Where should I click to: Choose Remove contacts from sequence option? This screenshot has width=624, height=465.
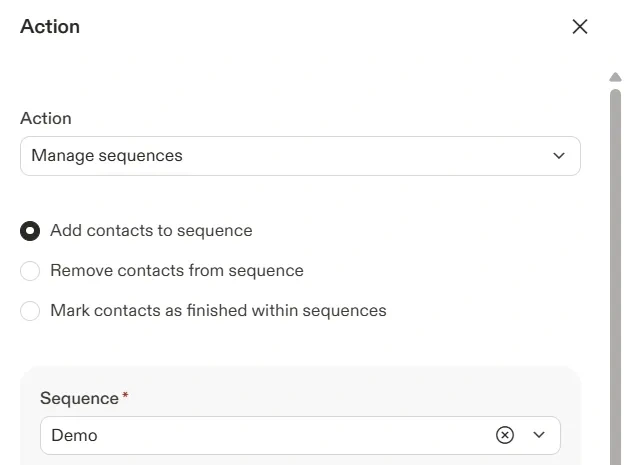pyautogui.click(x=30, y=271)
